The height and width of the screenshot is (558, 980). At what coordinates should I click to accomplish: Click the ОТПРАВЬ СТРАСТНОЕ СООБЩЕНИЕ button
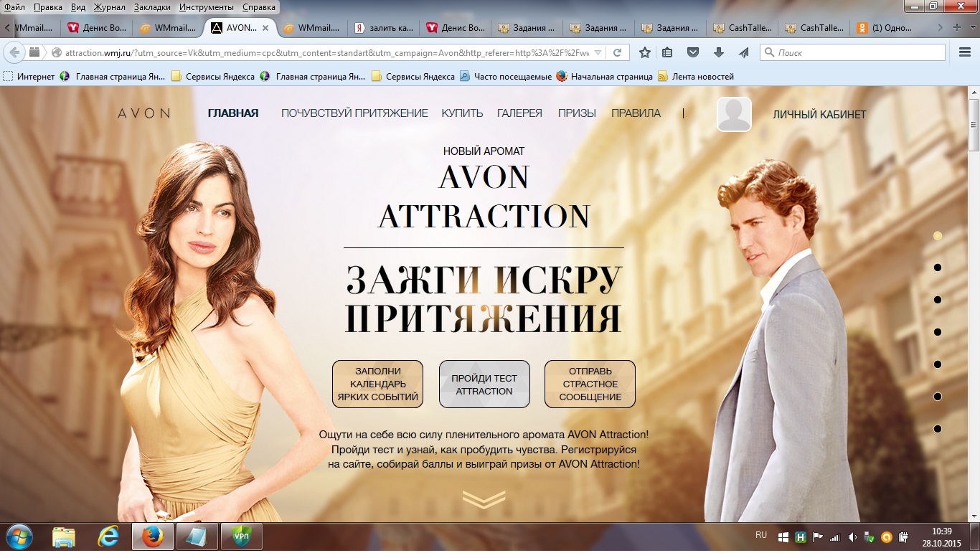coord(590,384)
